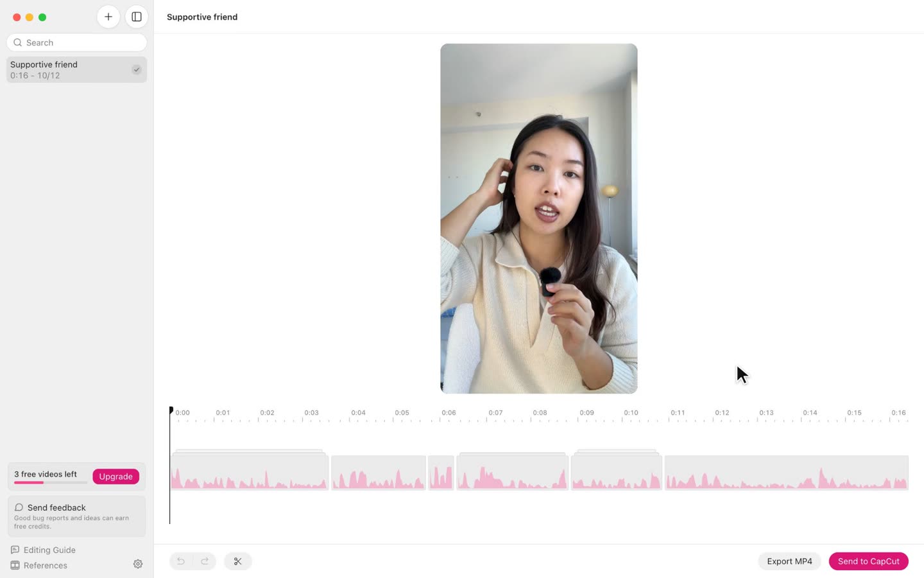The width and height of the screenshot is (924, 578).
Task: Click the video preview frame
Action: [539, 218]
